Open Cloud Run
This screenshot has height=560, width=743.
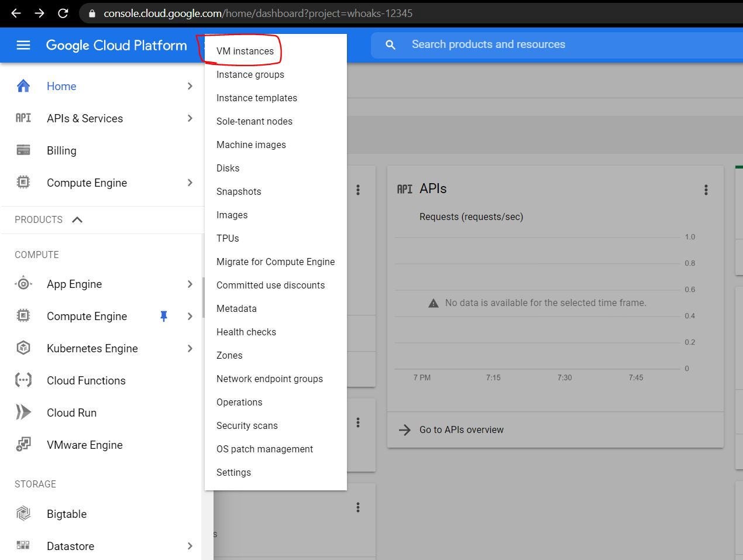(x=71, y=413)
